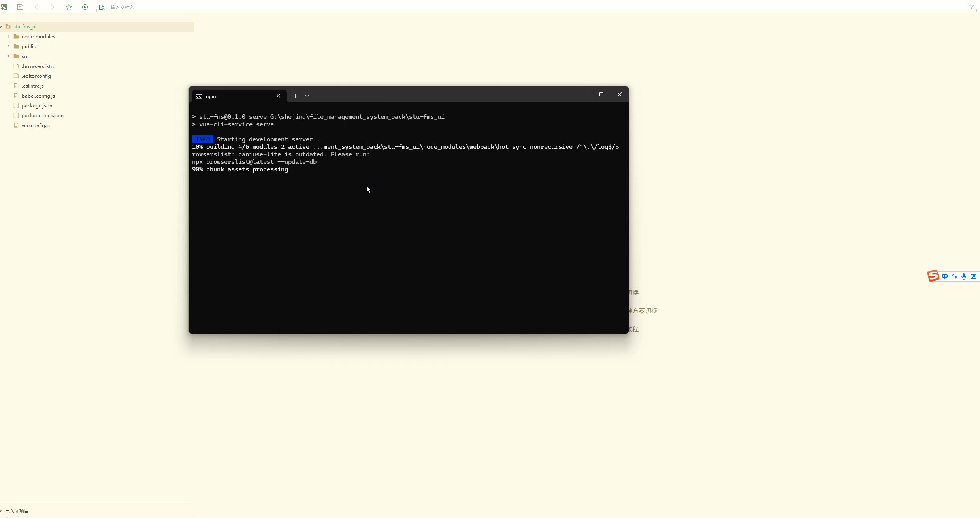Click the new file icon in toolbar
The image size is (980, 518).
4,7
